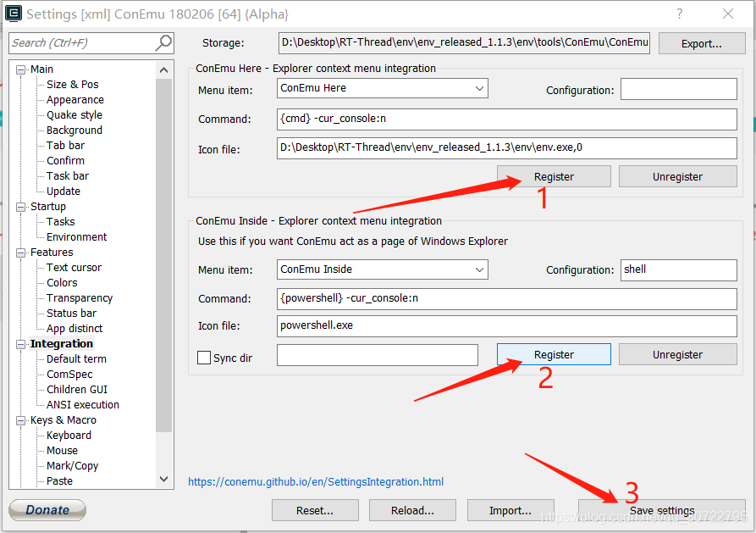Select the Status bar settings page
The image size is (756, 533).
[x=71, y=314]
